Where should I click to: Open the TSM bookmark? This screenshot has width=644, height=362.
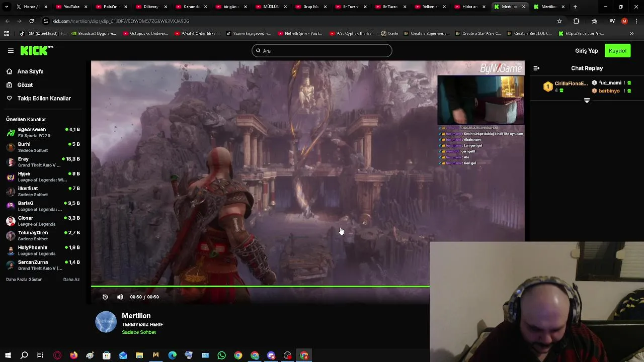pyautogui.click(x=43, y=34)
